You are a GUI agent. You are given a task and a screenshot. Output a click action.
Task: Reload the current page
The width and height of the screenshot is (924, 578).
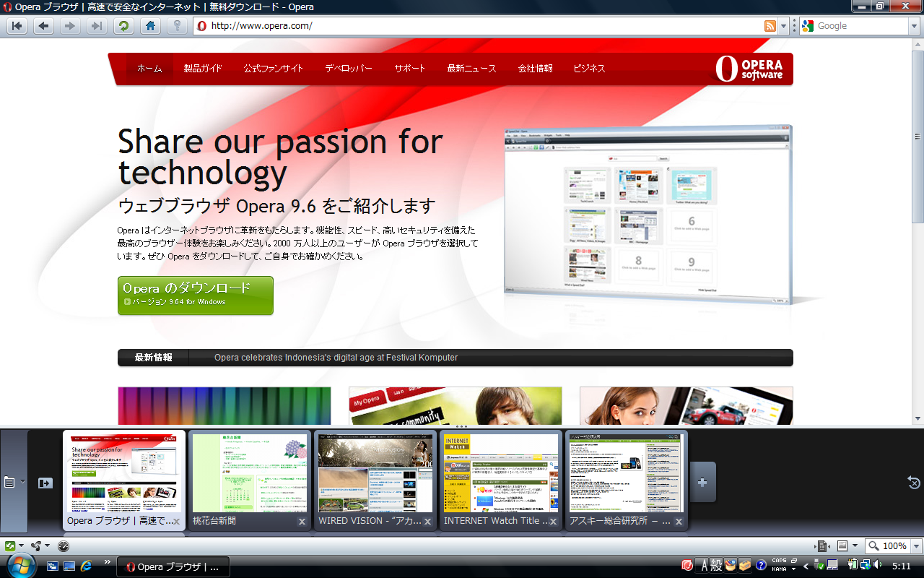pyautogui.click(x=123, y=26)
